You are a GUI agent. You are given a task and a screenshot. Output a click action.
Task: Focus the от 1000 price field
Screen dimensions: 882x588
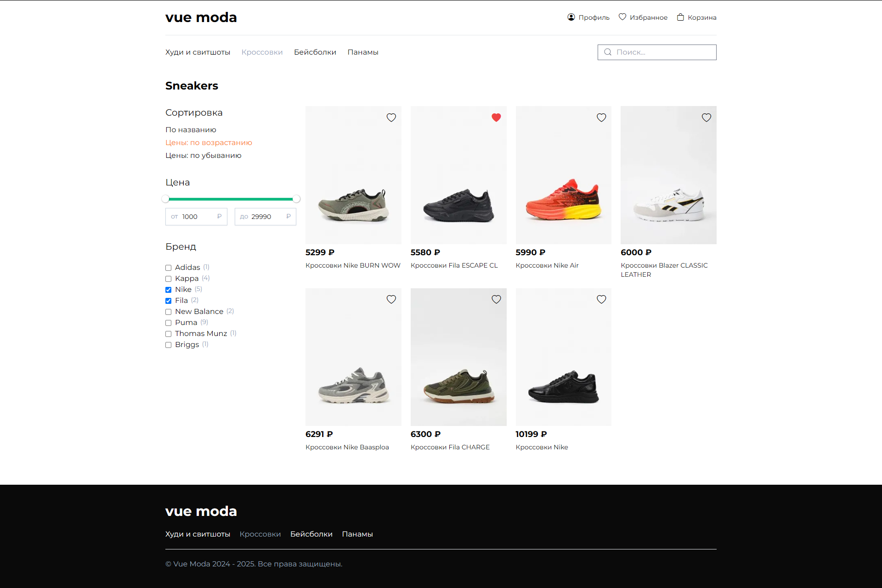coord(196,217)
